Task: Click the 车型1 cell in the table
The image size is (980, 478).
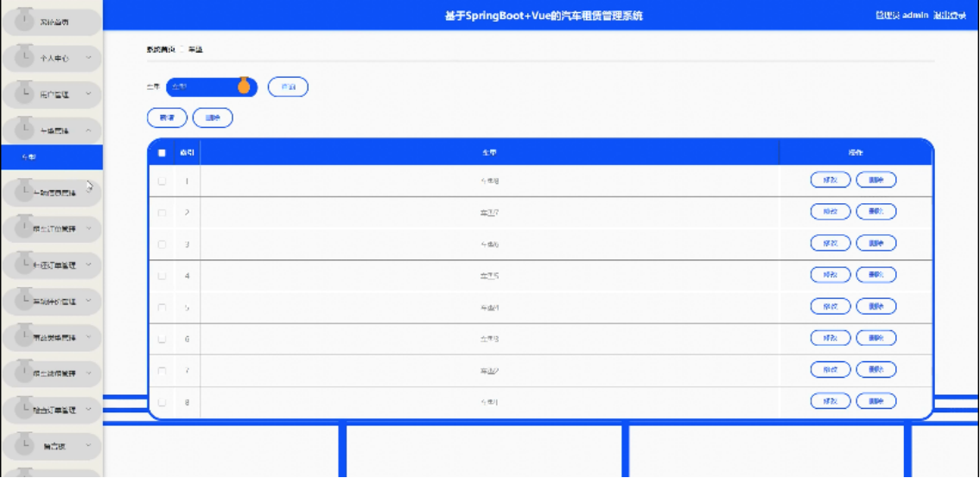Action: 489,403
